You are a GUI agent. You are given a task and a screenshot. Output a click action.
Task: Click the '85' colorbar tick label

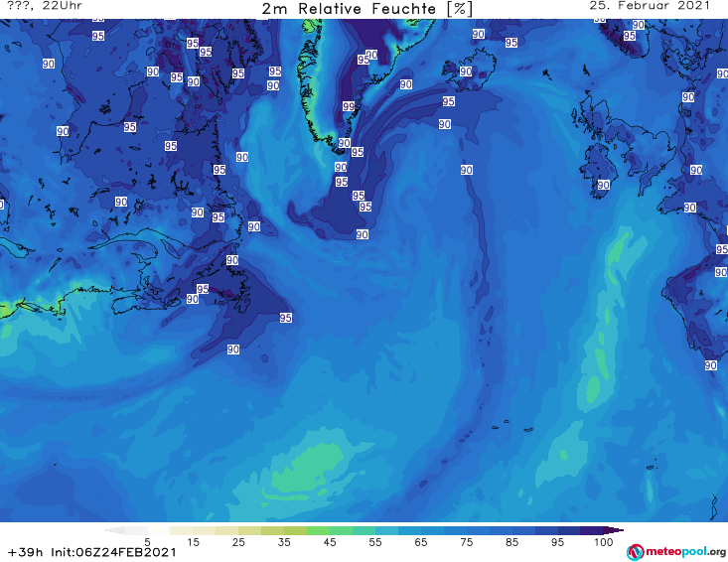(511, 542)
